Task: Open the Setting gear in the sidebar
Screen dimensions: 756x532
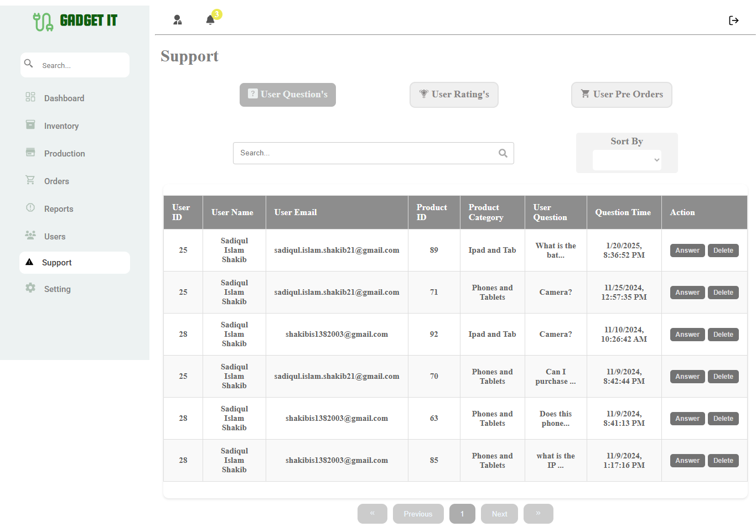Action: click(x=30, y=289)
